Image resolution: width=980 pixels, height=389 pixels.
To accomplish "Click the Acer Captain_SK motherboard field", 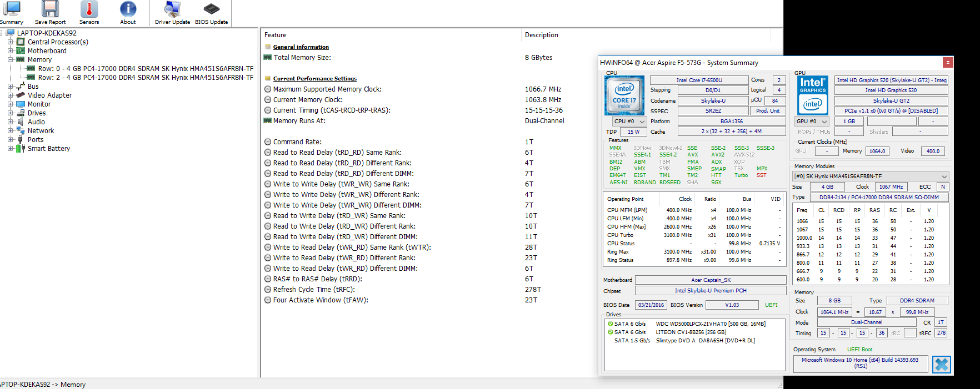I will click(711, 280).
